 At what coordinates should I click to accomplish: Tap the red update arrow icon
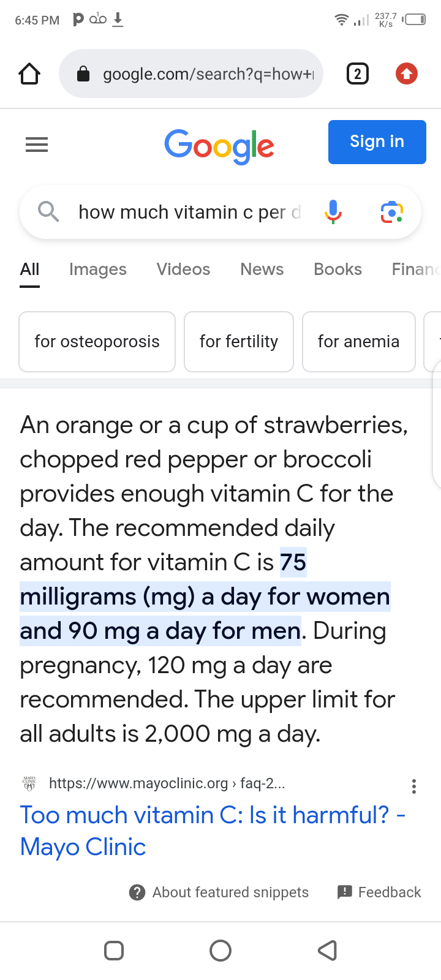pos(407,74)
